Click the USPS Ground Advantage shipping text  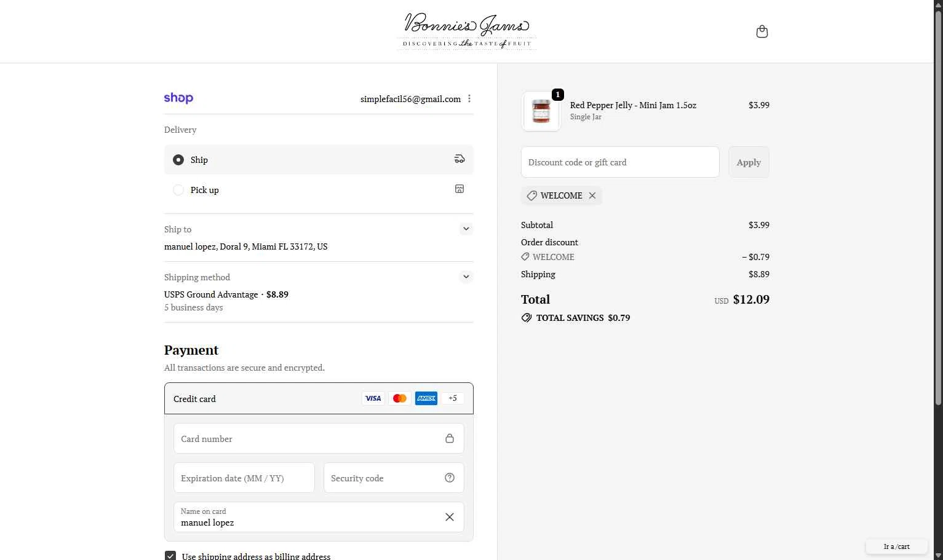(x=211, y=294)
